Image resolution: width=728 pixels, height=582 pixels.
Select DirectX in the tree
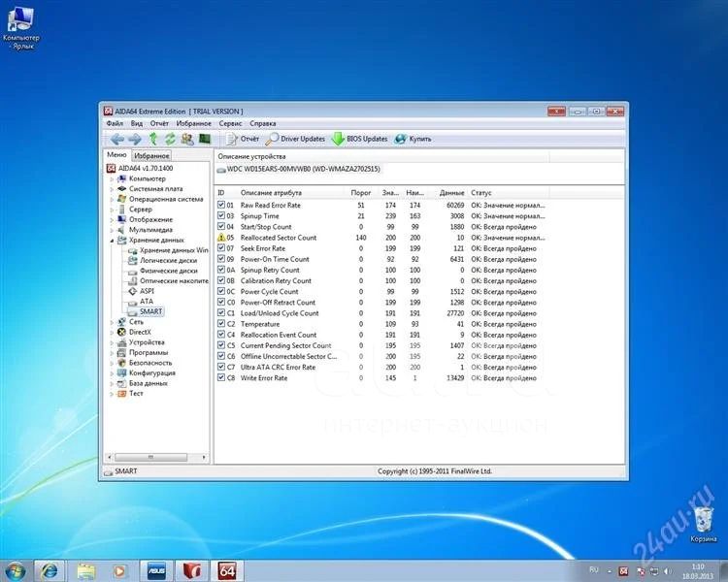[134, 332]
